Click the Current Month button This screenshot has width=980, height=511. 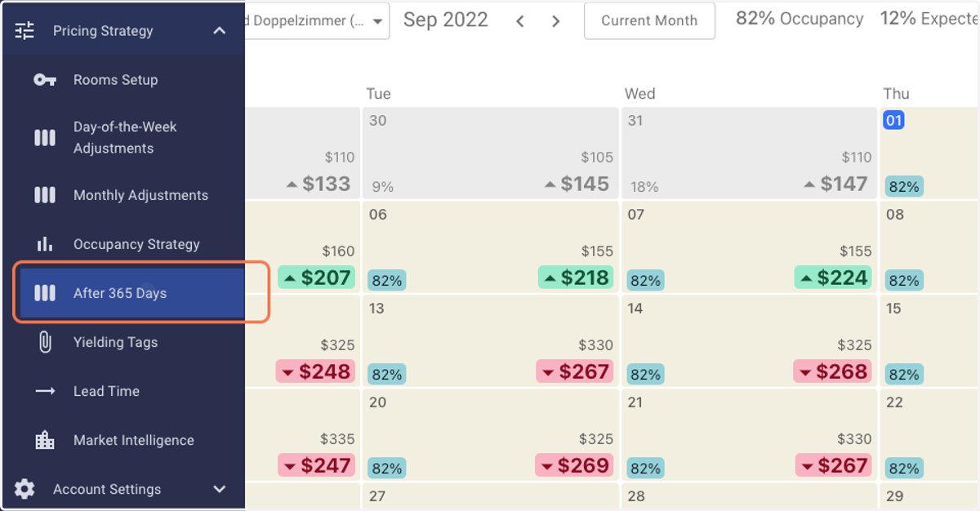click(649, 21)
